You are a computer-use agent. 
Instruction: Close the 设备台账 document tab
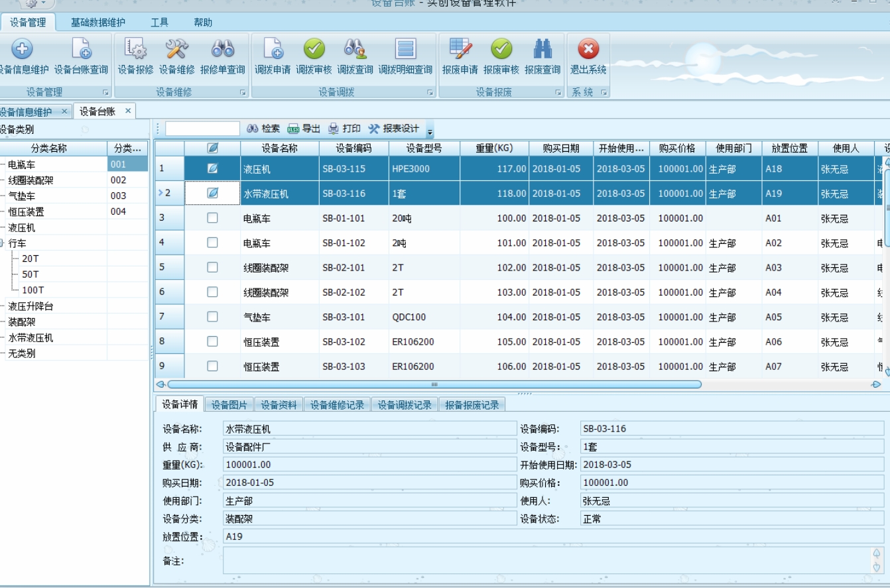[x=128, y=111]
